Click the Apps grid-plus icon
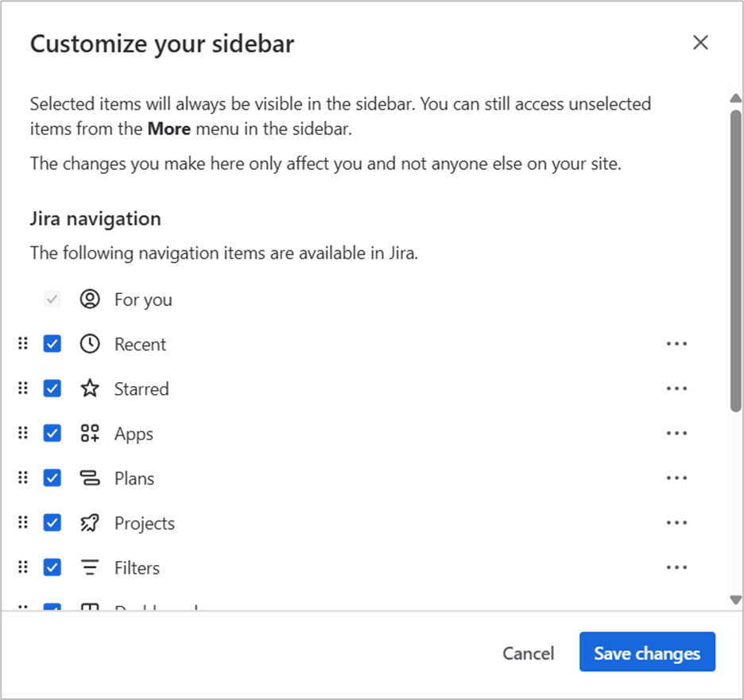744x700 pixels. pos(90,433)
